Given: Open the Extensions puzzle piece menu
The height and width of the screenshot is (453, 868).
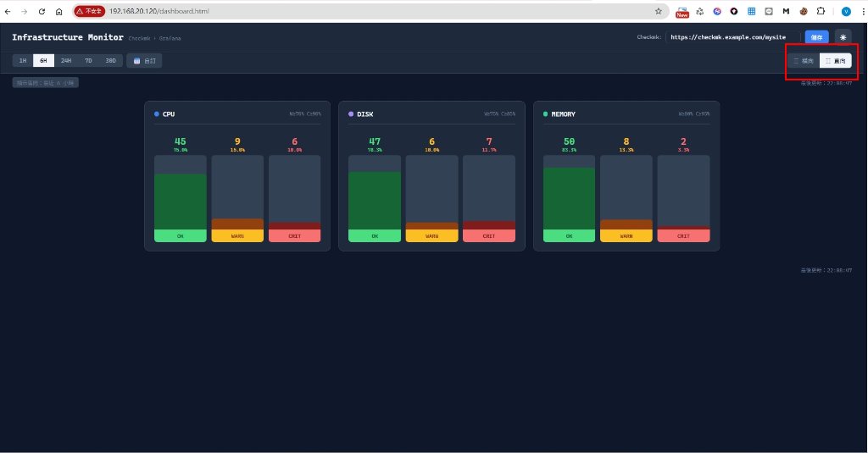Looking at the screenshot, I should point(821,11).
